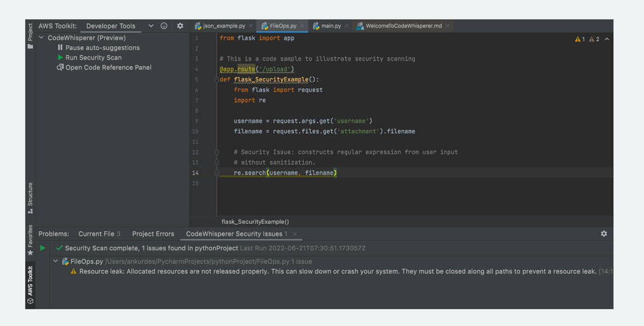Open the WelcomeToCodeWhisperer.md tab

tap(404, 26)
